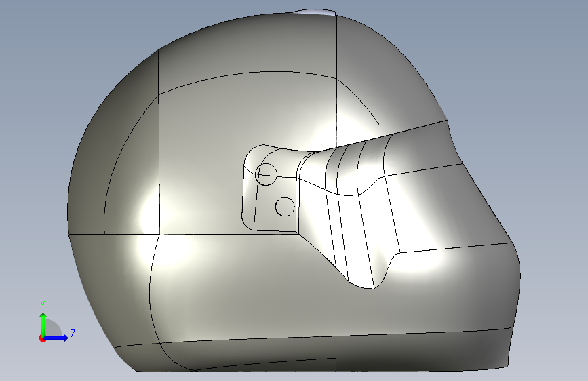
Task: Click the blue Z axis arrow of the triad
Action: click(56, 338)
